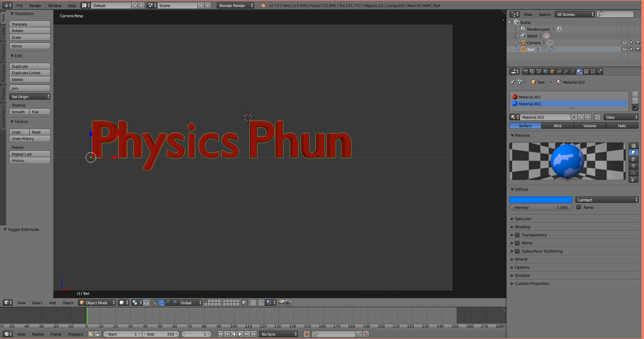Open the Particles properties tab (sparkles icon)
Image resolution: width=644 pixels, height=339 pixels.
[x=593, y=72]
